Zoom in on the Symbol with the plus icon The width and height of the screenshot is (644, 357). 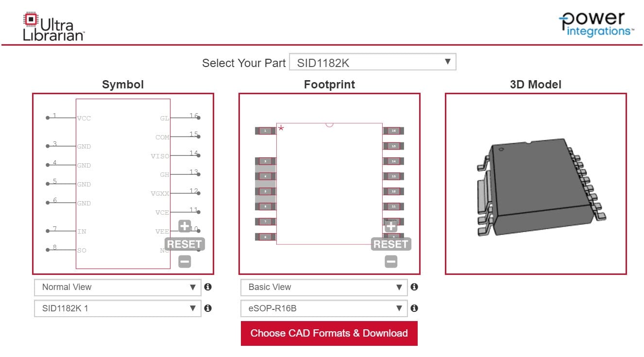[x=185, y=226]
